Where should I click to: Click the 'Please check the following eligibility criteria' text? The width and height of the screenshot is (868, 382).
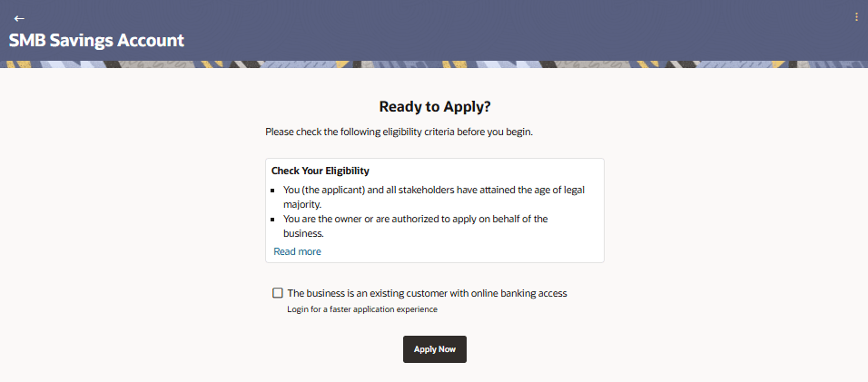coord(399,132)
